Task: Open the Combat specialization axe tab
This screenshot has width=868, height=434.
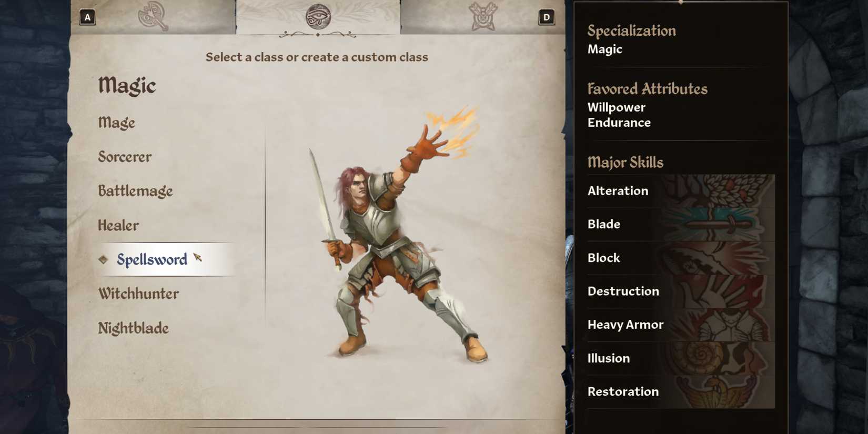Action: pos(153,16)
